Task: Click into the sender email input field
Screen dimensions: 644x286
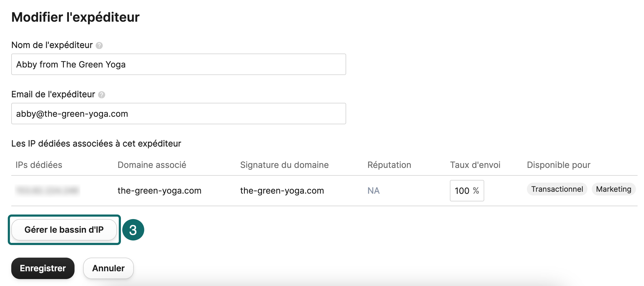Action: pyautogui.click(x=179, y=114)
